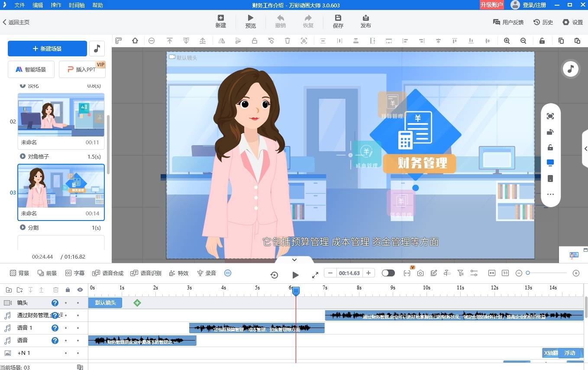The width and height of the screenshot is (588, 370).
Task: Click the camera screenshot icon in timeline toolbar
Action: pyautogui.click(x=420, y=273)
